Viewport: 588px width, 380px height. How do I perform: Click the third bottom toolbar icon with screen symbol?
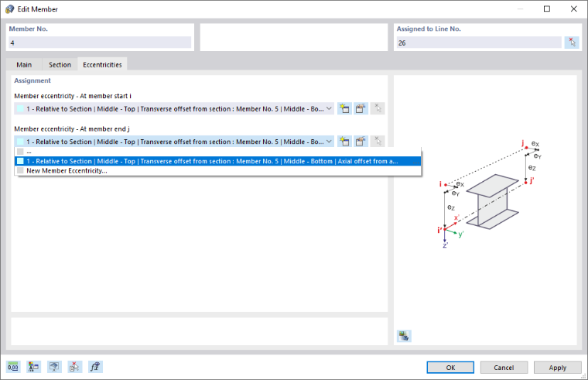[x=54, y=367]
